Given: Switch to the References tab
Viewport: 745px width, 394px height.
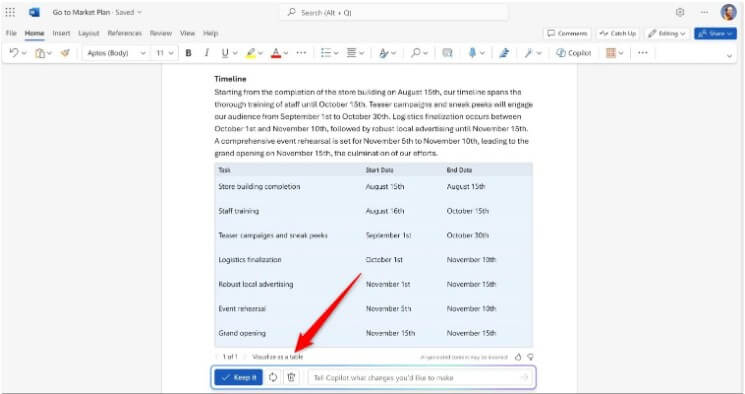Looking at the screenshot, I should pos(125,33).
